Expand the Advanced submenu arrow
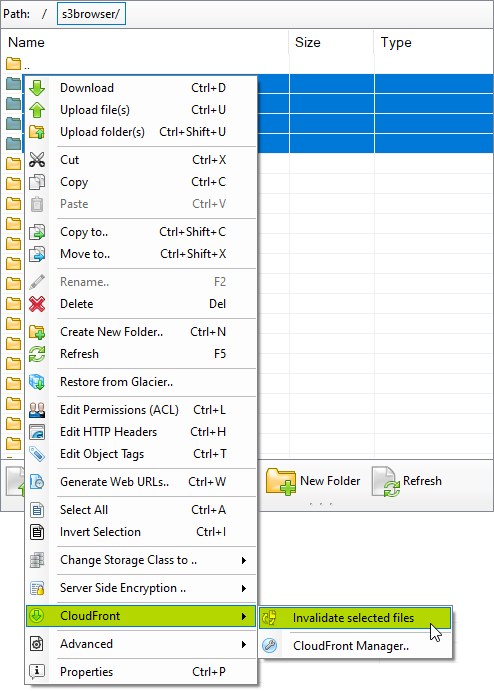Viewport: 494px width, 691px height. pyautogui.click(x=244, y=644)
